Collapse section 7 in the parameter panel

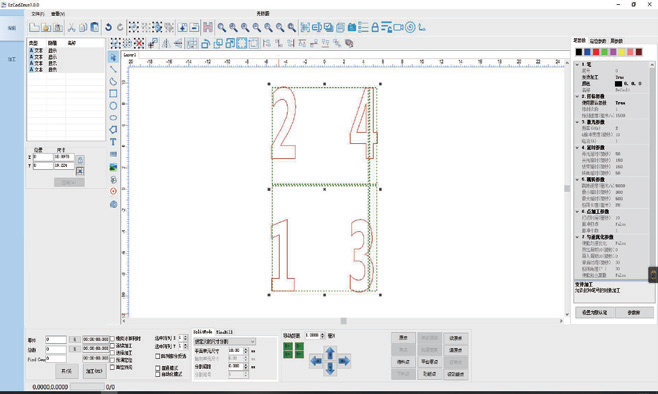click(x=577, y=237)
